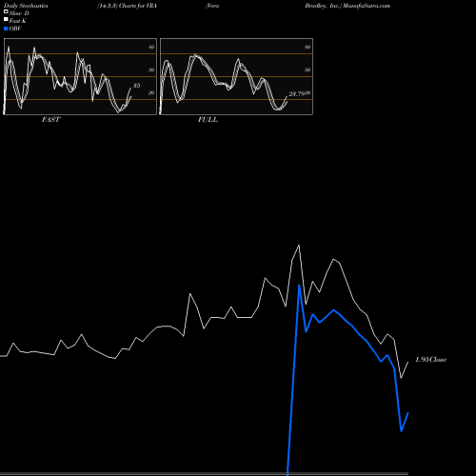Image resolution: width=476 pixels, height=476 pixels.
Task: Click the FULL chart caption
Action: (x=208, y=120)
